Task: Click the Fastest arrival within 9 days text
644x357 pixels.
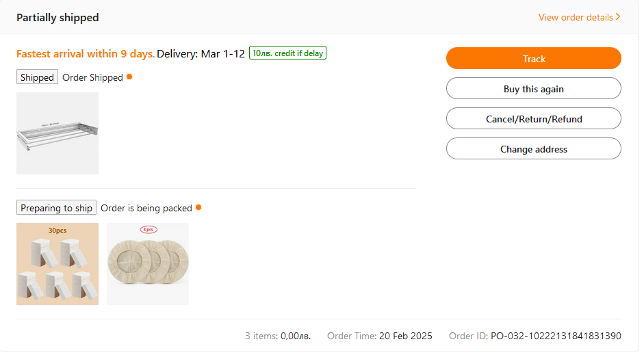Action: tap(86, 54)
